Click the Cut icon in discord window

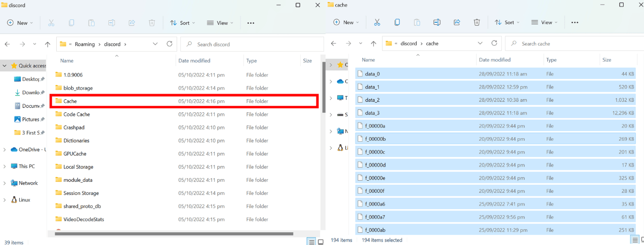tap(51, 23)
